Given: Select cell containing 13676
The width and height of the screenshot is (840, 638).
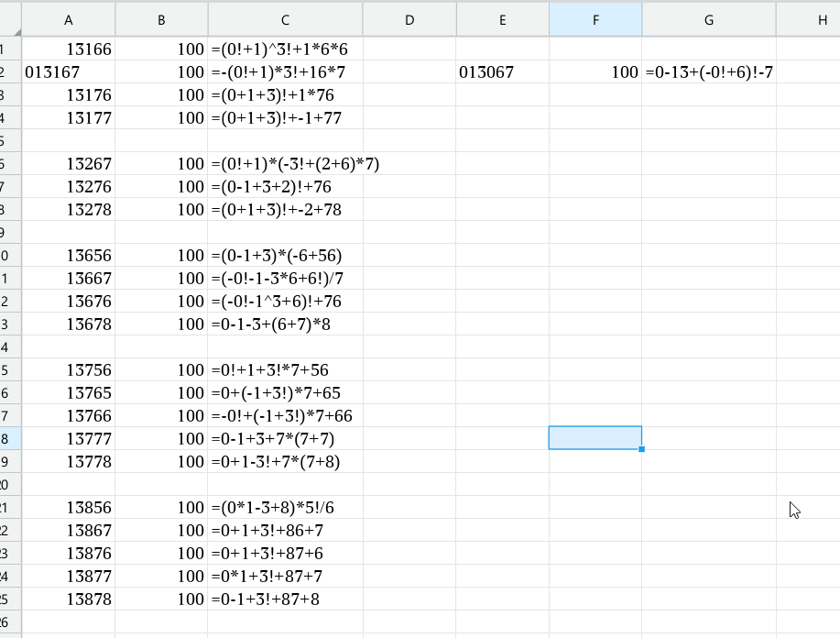Looking at the screenshot, I should coord(69,302).
